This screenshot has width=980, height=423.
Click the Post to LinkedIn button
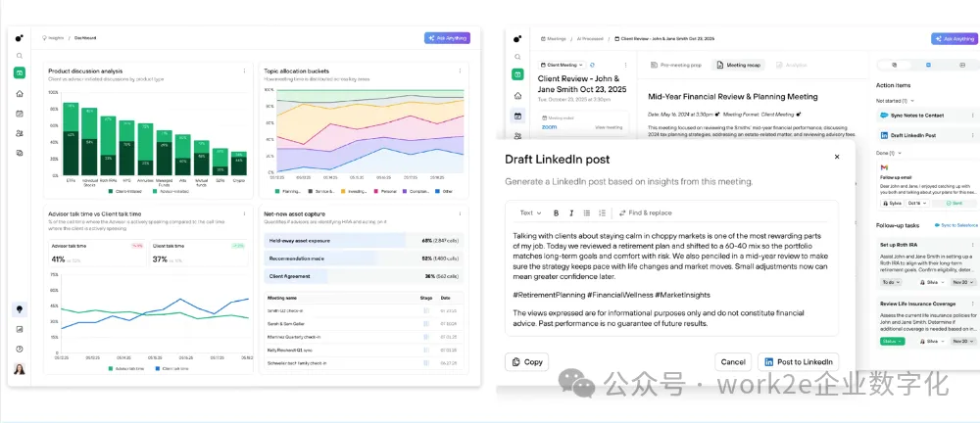[x=798, y=361]
